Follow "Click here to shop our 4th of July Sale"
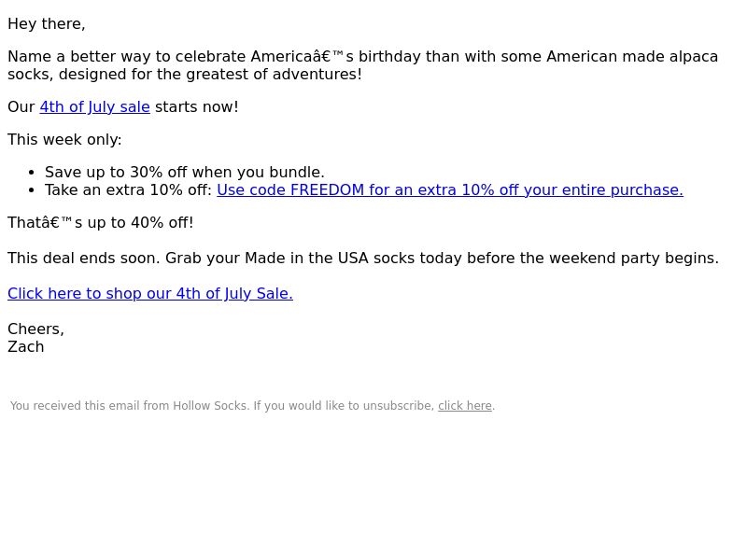The image size is (747, 560). coord(150,293)
